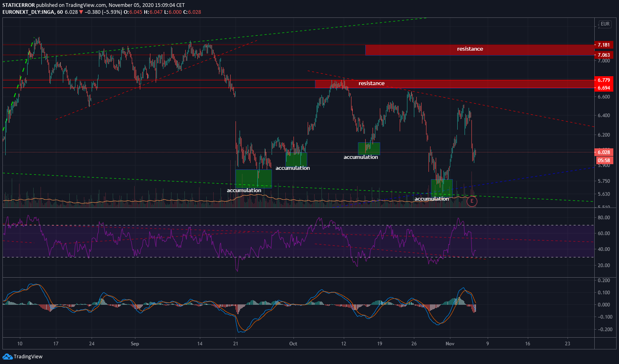Select the 7.063 price label
This screenshot has height=364, width=619.
tap(603, 55)
